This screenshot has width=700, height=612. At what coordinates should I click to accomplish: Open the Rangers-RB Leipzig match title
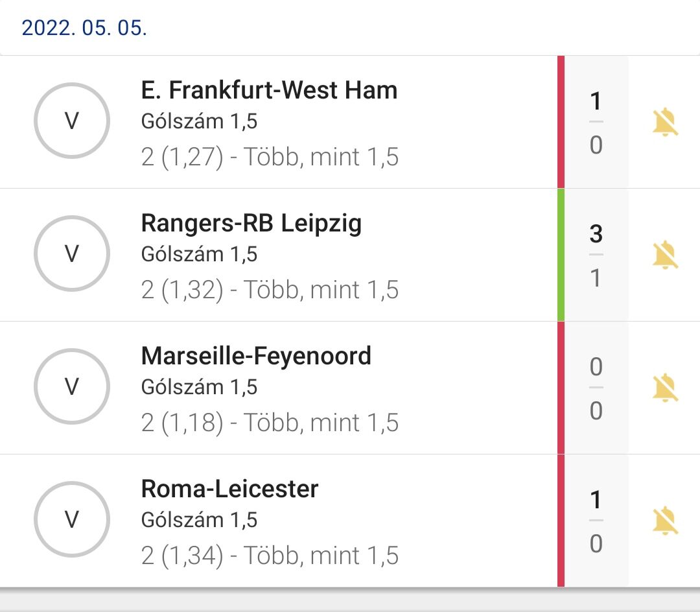coord(251,223)
